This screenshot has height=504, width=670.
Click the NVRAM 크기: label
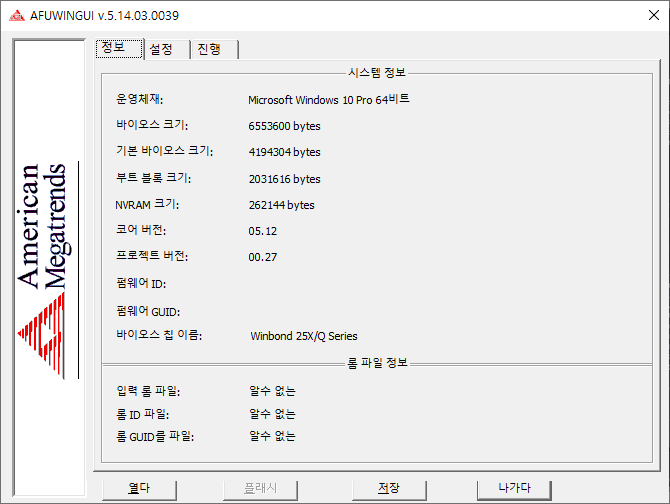click(x=147, y=204)
